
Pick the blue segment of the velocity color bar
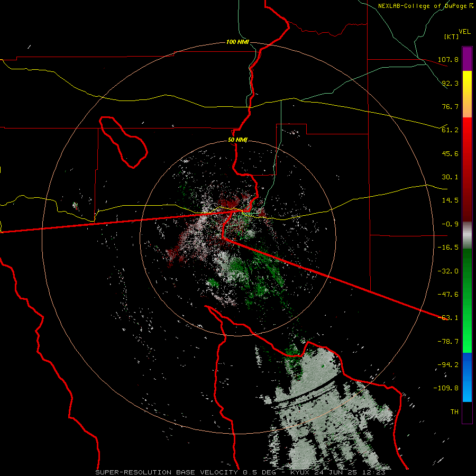click(467, 377)
